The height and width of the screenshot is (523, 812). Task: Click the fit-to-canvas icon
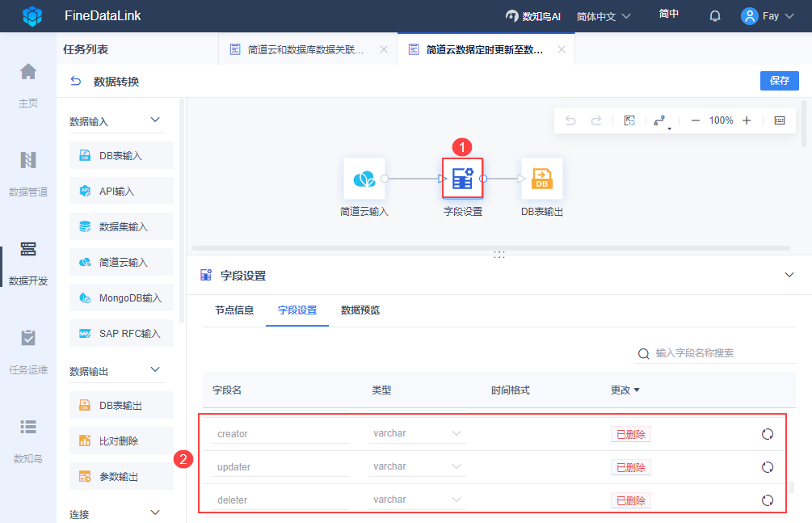tap(629, 120)
